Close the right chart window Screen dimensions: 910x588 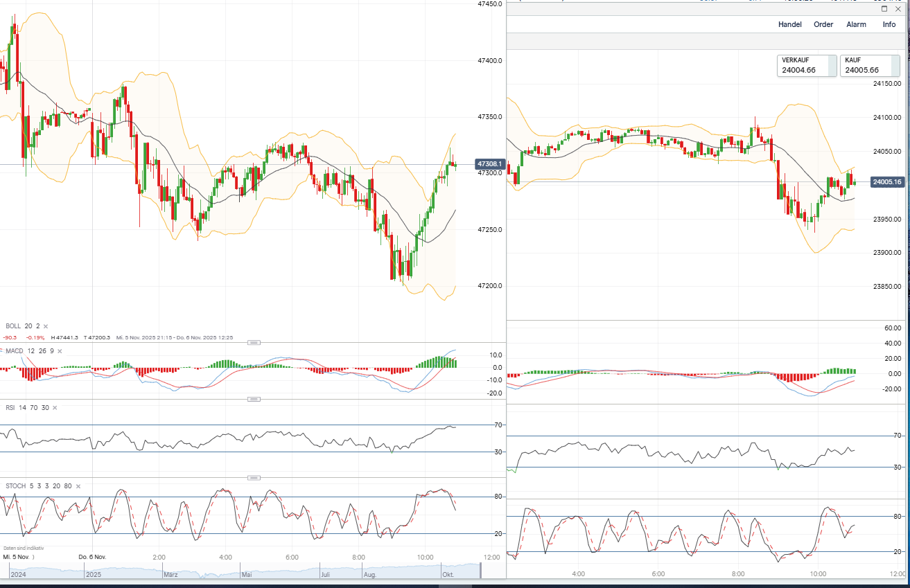(898, 9)
